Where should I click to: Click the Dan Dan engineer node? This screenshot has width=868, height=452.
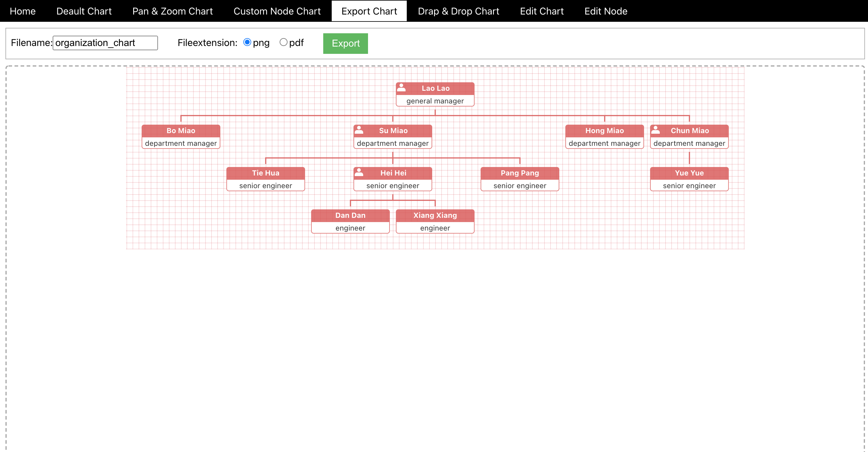350,222
